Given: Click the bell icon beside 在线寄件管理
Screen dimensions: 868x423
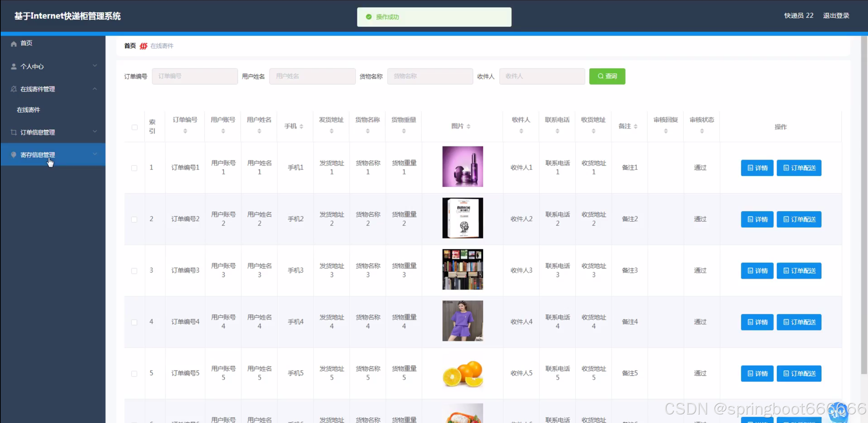Looking at the screenshot, I should [14, 89].
